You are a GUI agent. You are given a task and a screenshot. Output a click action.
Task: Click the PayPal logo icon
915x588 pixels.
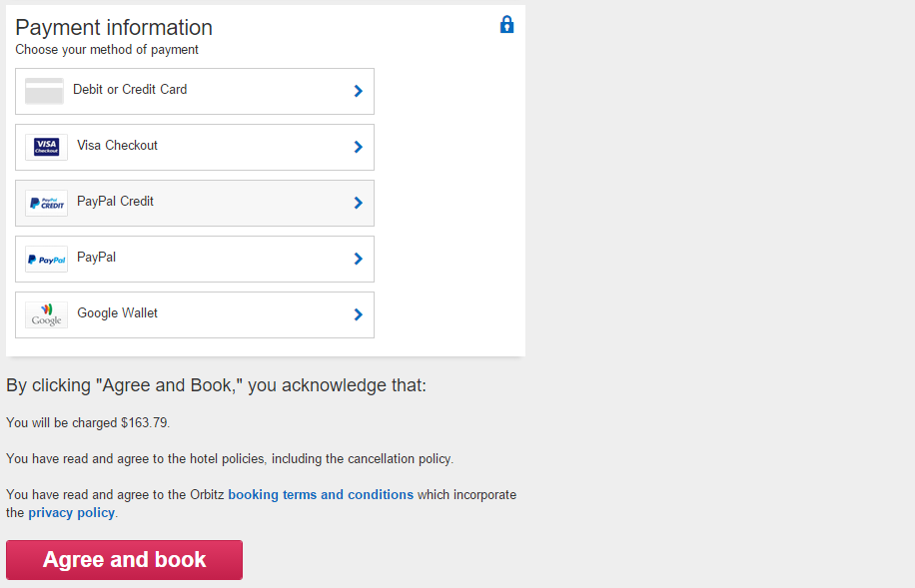coord(46,259)
